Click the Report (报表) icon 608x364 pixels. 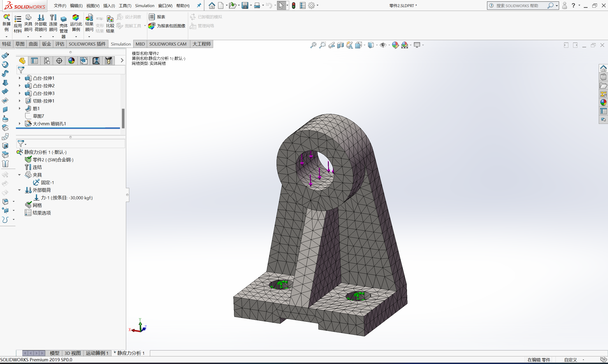(152, 17)
